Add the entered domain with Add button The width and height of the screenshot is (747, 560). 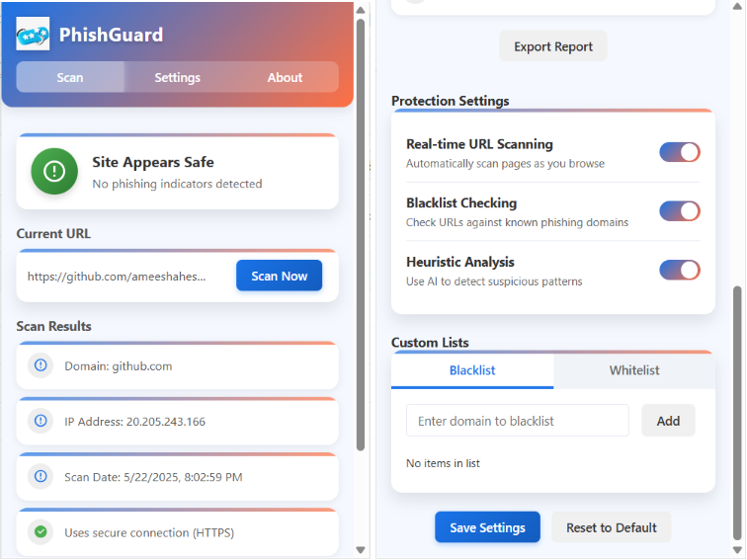tap(668, 421)
